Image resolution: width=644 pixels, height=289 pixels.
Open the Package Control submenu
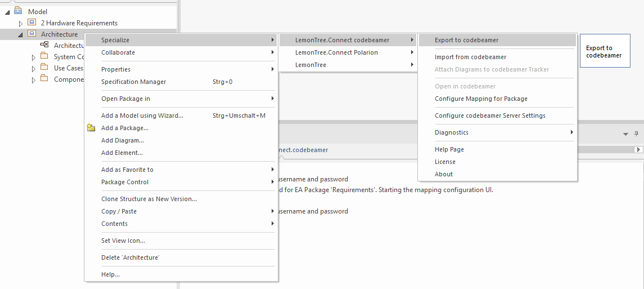(181, 182)
